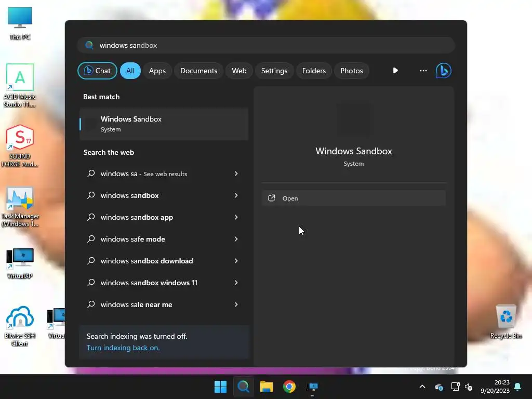Expand chevron for 'windows safe mode'
The width and height of the screenshot is (532, 399).
coord(236,239)
